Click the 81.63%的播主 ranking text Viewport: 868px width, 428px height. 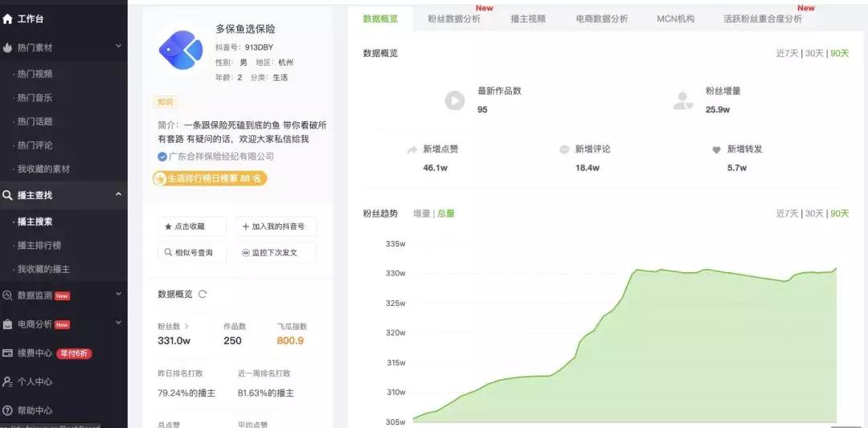266,393
